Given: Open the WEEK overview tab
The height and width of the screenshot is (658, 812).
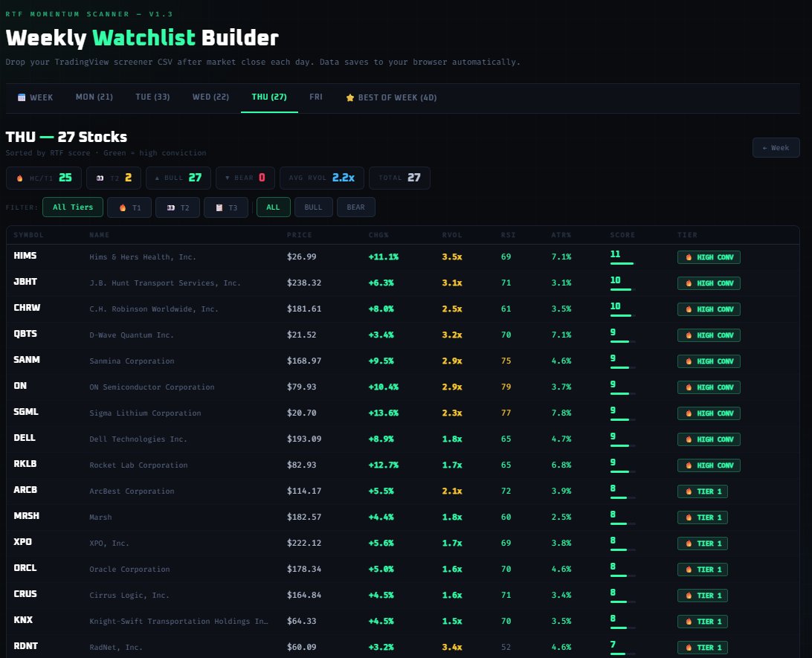Looking at the screenshot, I should pos(35,97).
